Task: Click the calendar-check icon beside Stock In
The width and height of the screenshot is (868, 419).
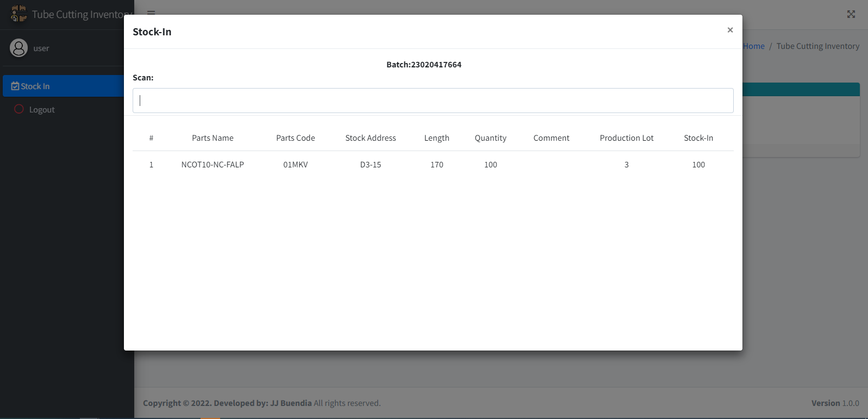Action: click(15, 86)
